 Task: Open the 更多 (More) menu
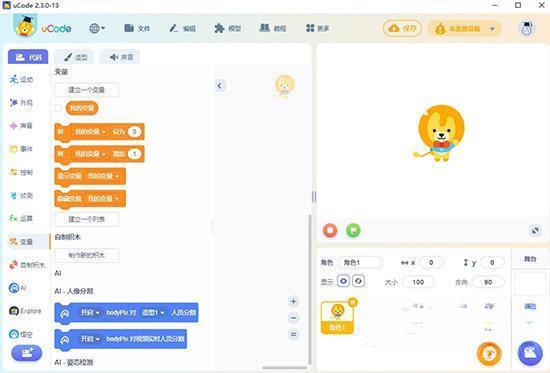pos(317,28)
